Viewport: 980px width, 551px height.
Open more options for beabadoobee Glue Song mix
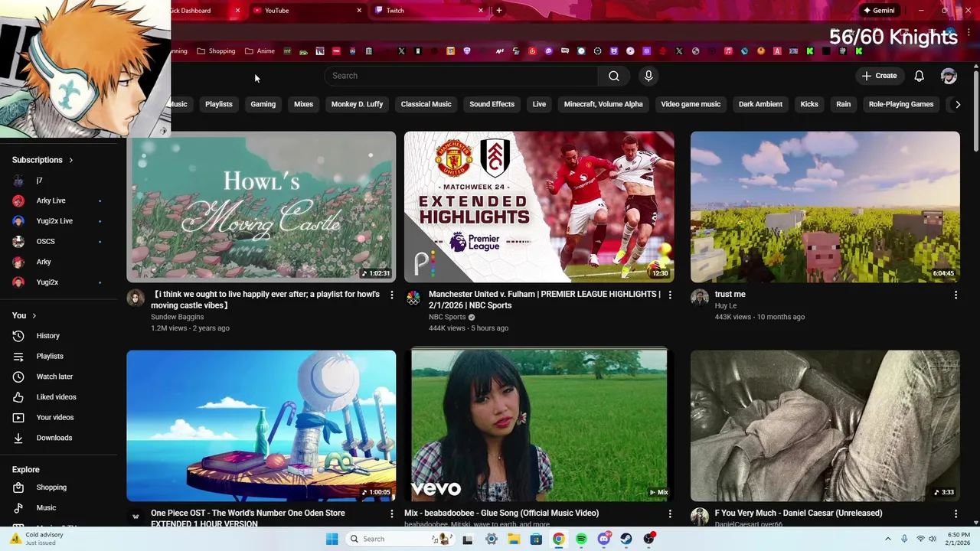coord(670,514)
